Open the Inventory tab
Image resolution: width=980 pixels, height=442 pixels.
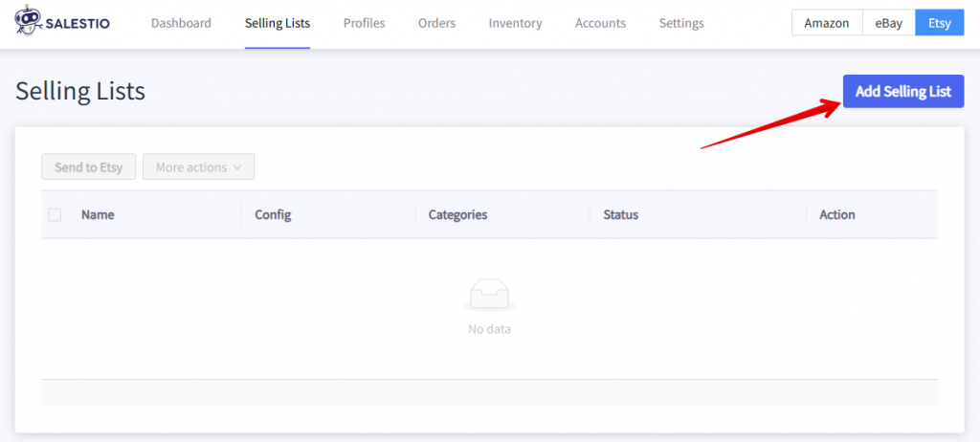click(x=515, y=23)
